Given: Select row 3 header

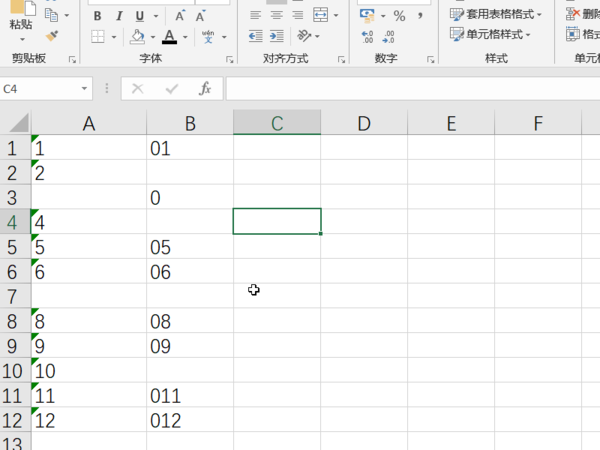Looking at the screenshot, I should pos(15,197).
